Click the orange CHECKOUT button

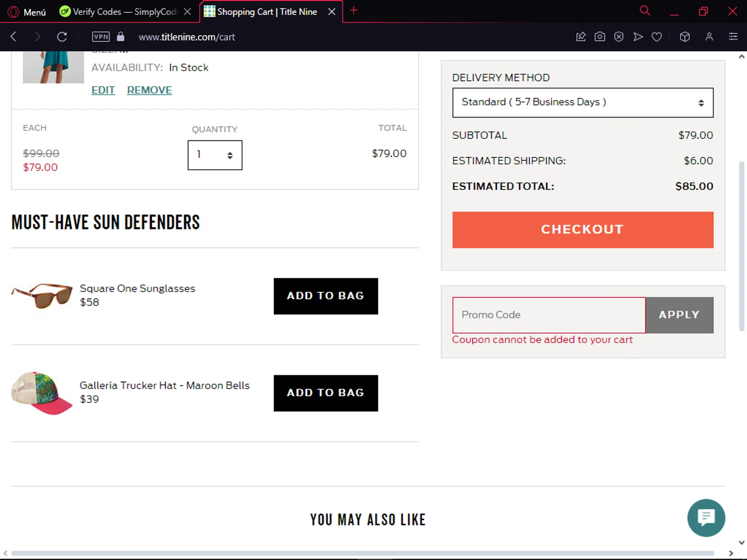(583, 229)
